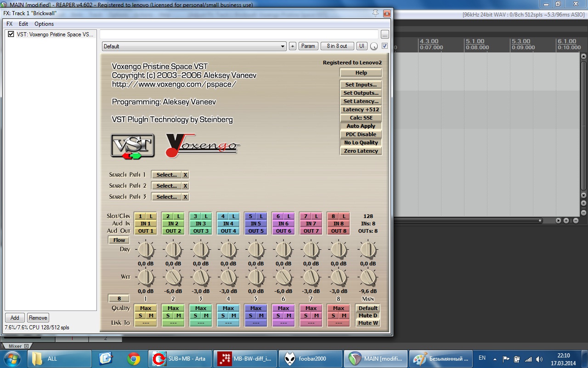Choose audio output via the OUT 2 button
The height and width of the screenshot is (368, 588).
click(173, 231)
